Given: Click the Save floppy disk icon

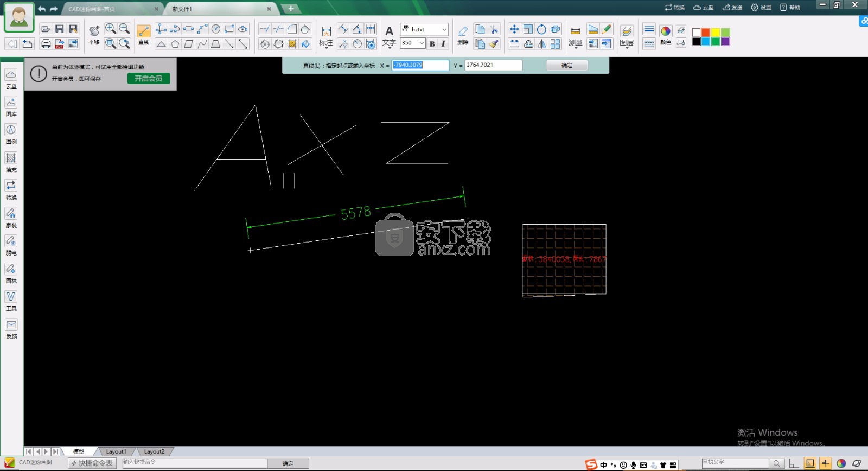Looking at the screenshot, I should click(x=60, y=29).
